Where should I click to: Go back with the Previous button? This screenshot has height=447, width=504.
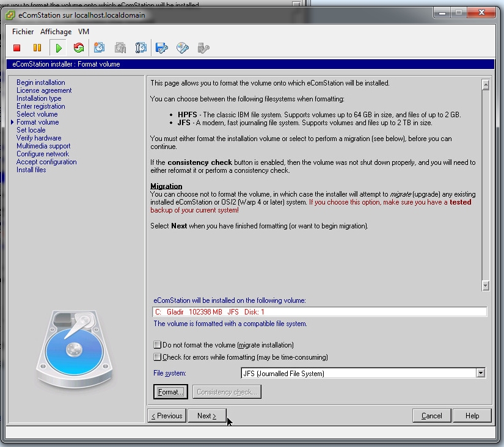(167, 416)
